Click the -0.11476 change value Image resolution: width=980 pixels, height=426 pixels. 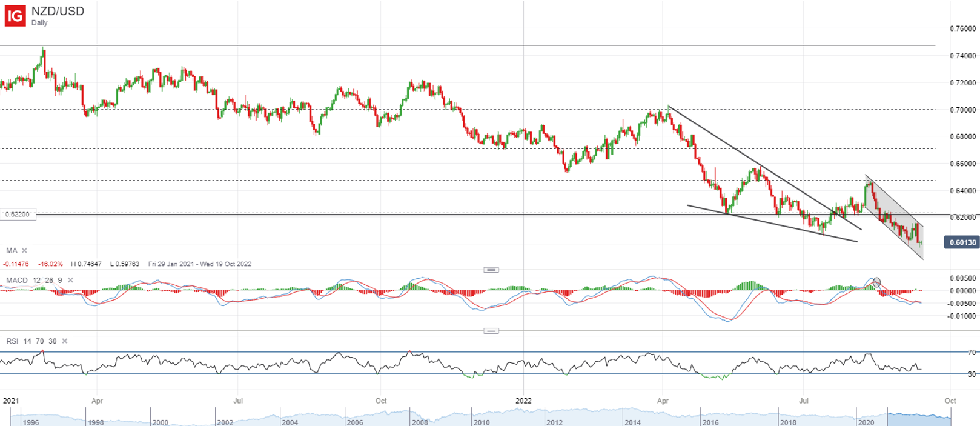click(16, 264)
